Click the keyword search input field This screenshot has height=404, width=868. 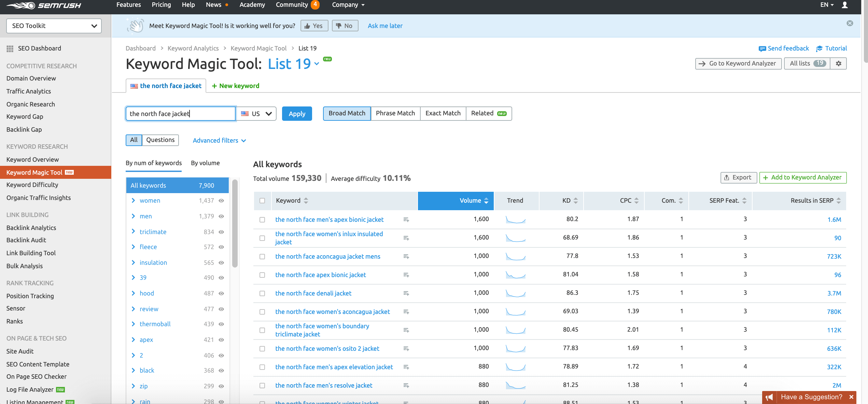[180, 114]
